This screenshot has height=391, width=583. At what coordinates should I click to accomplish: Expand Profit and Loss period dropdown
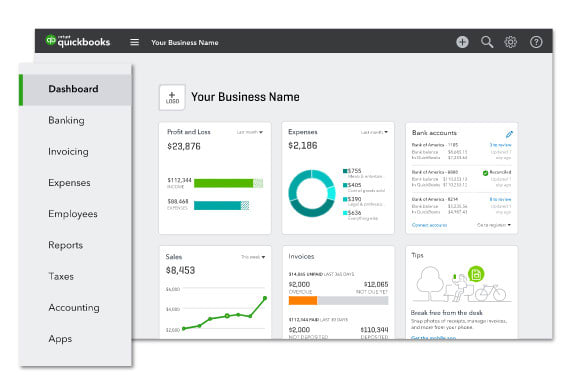pos(249,132)
